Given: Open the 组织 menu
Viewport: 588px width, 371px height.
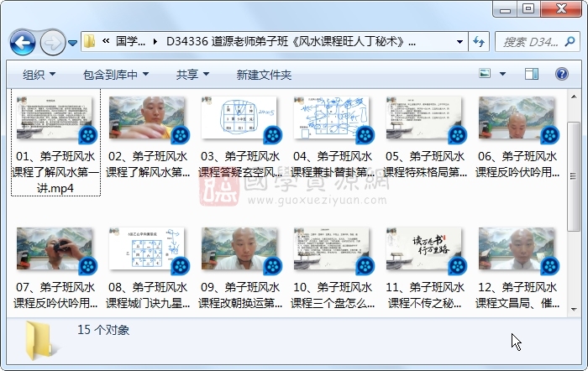Looking at the screenshot, I should tap(39, 75).
